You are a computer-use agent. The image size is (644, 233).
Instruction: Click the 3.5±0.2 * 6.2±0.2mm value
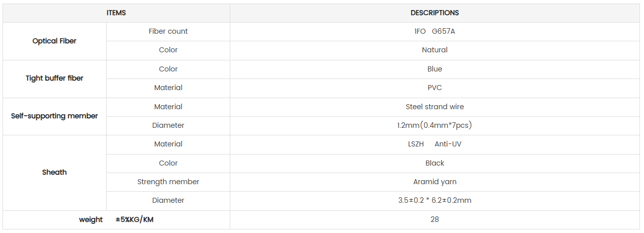tap(435, 200)
